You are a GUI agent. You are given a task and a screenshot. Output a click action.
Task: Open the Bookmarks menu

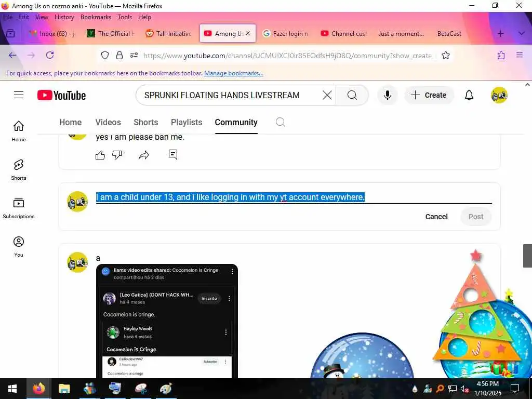point(96,17)
